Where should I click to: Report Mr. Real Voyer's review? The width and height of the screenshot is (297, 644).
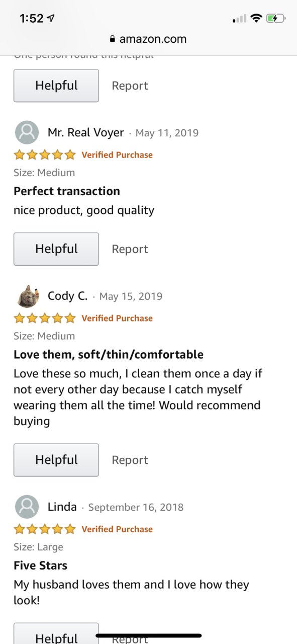click(130, 249)
